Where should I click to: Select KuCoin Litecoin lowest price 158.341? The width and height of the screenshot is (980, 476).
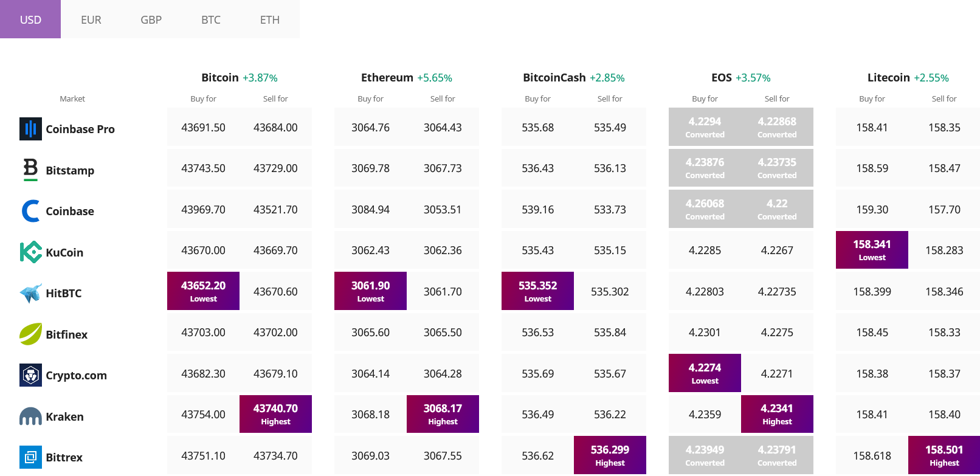[x=872, y=250]
